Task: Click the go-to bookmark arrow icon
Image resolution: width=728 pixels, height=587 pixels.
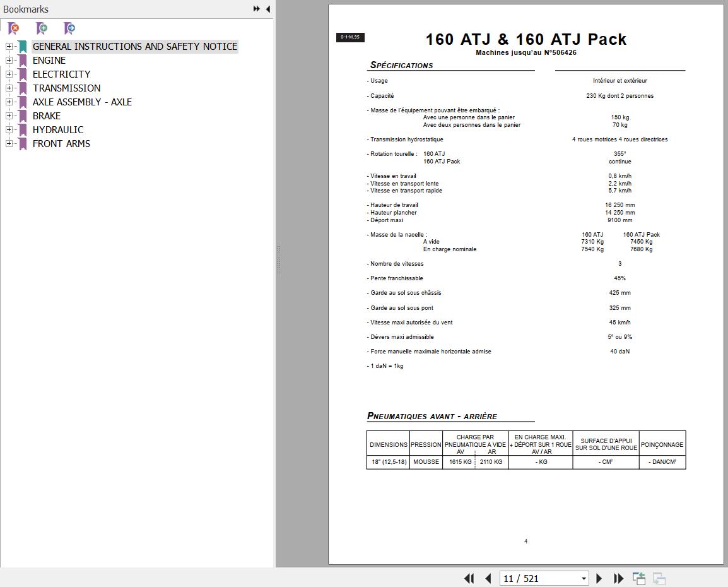Action: 69,28
